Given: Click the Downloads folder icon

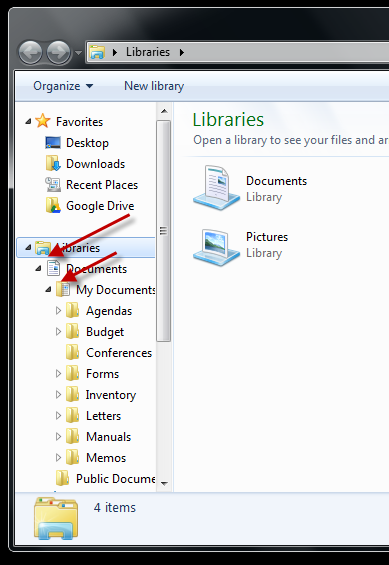Looking at the screenshot, I should [53, 164].
